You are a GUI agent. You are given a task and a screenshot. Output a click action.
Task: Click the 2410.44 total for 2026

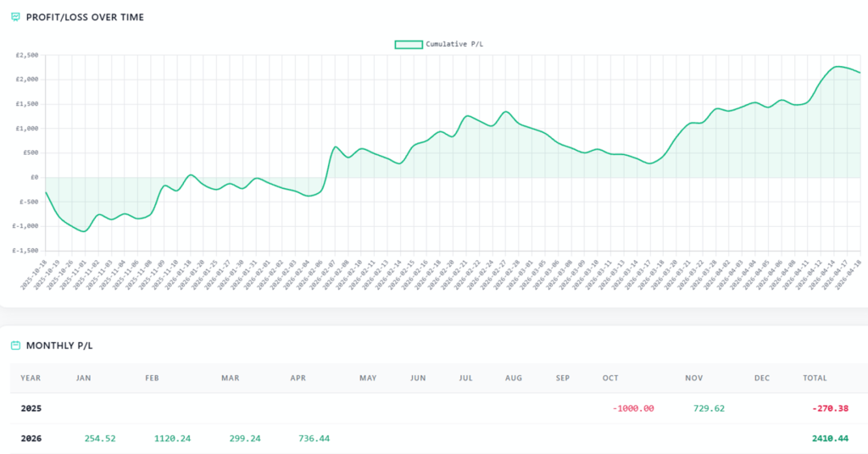coord(832,438)
